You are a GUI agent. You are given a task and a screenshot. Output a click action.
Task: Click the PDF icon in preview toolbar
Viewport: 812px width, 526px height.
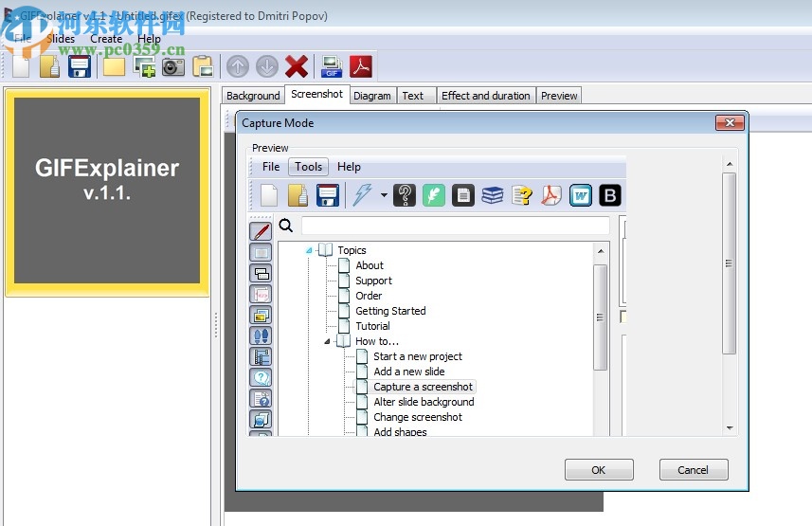(551, 195)
